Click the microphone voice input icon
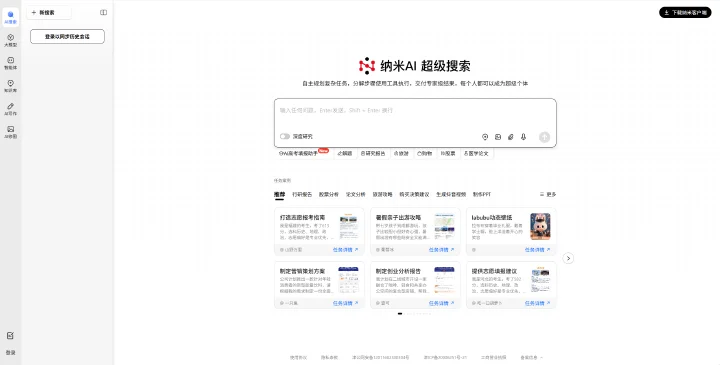The width and height of the screenshot is (720, 365). tap(523, 137)
